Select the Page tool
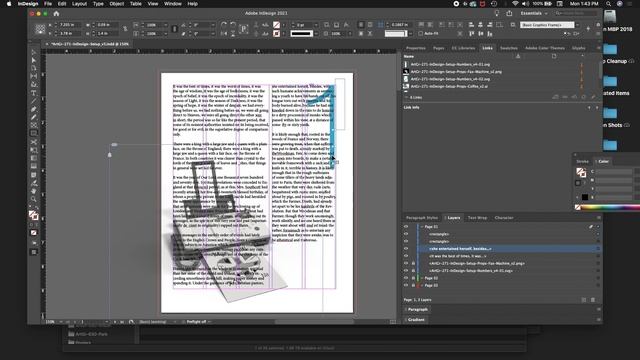Image resolution: width=640 pixels, height=360 pixels. pos(33,68)
